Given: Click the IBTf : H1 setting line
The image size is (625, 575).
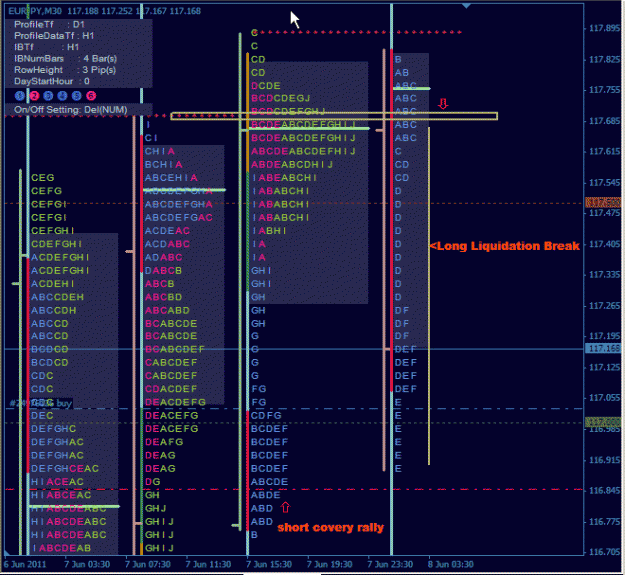Looking at the screenshot, I should pyautogui.click(x=46, y=47).
